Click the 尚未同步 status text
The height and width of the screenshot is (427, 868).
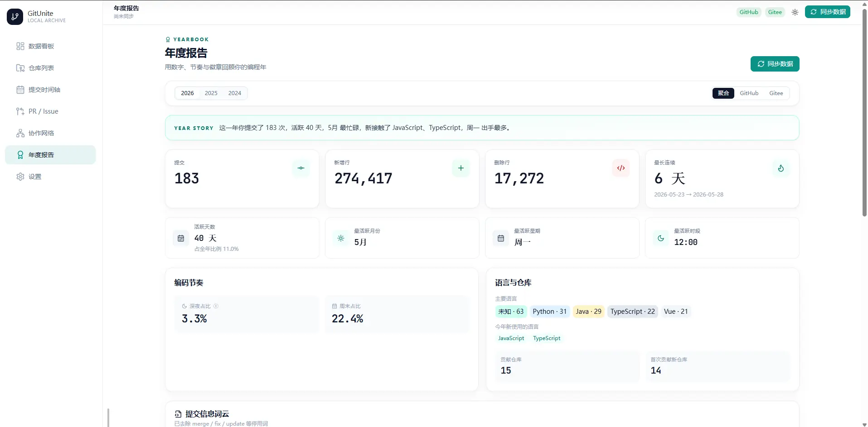click(124, 16)
